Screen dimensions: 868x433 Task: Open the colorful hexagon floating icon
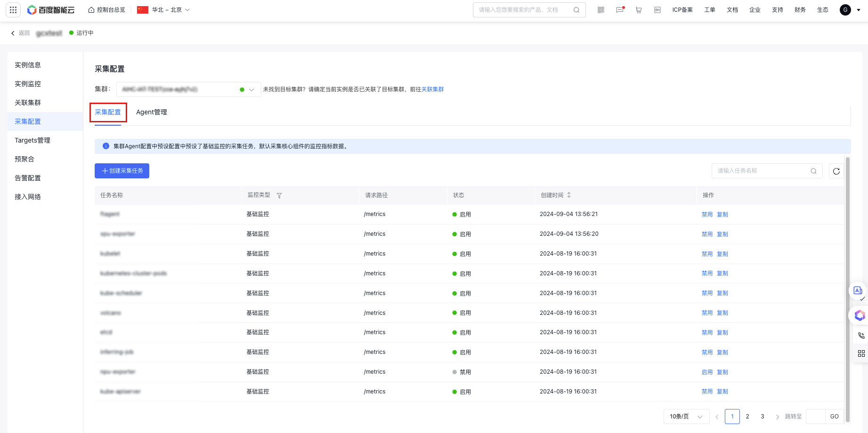[860, 315]
